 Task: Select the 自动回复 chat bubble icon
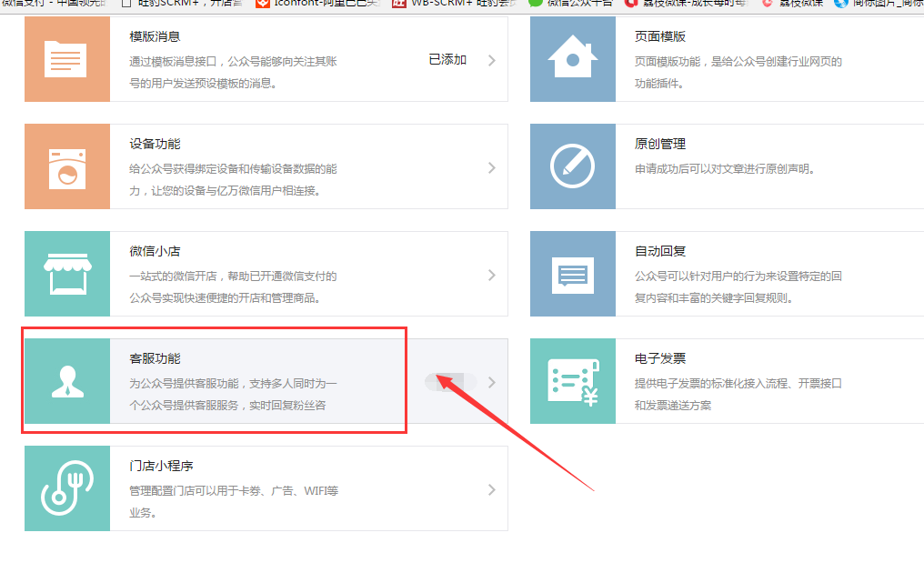pos(573,275)
